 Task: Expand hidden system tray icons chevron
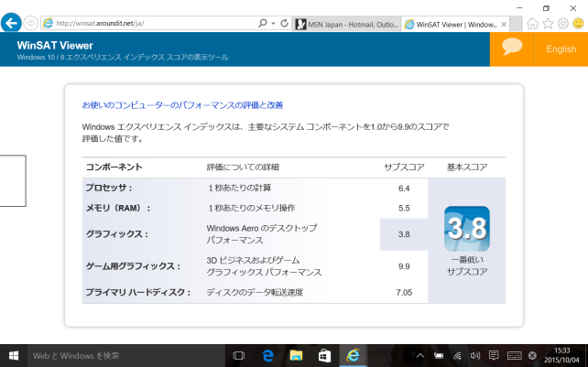click(x=420, y=355)
